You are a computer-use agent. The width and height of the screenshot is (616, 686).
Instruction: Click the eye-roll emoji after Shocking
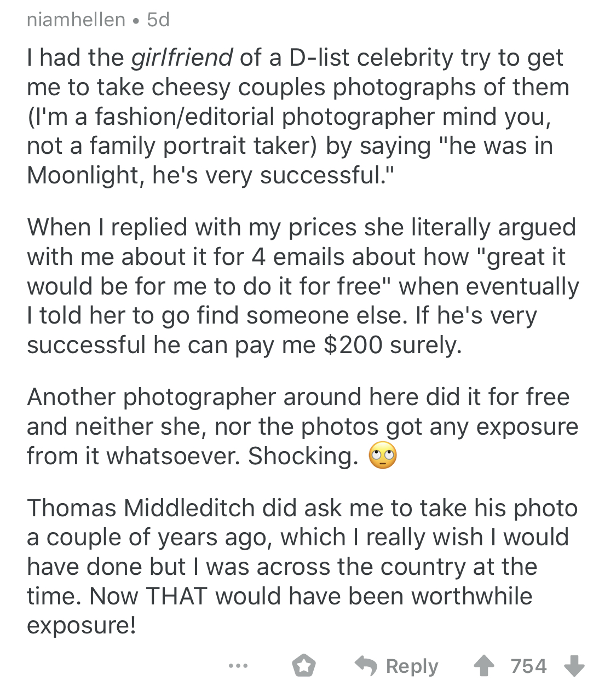383,456
